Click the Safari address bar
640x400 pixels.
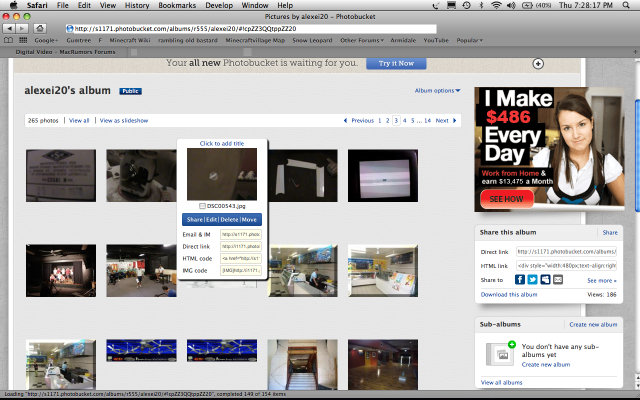click(x=251, y=29)
